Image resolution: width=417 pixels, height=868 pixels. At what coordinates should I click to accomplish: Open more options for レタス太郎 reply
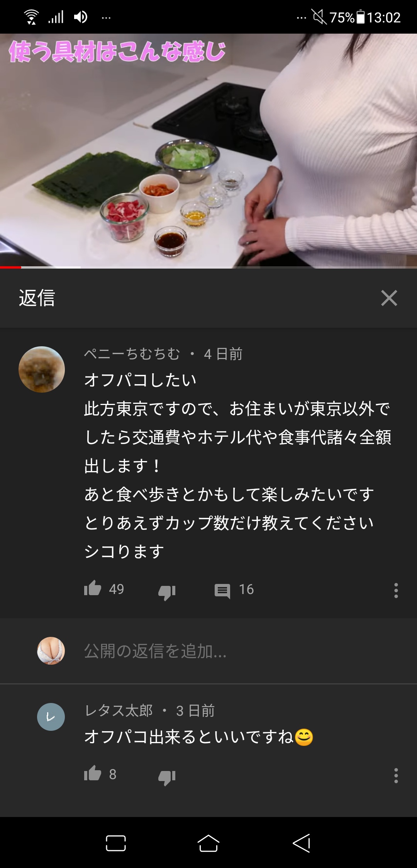click(396, 776)
